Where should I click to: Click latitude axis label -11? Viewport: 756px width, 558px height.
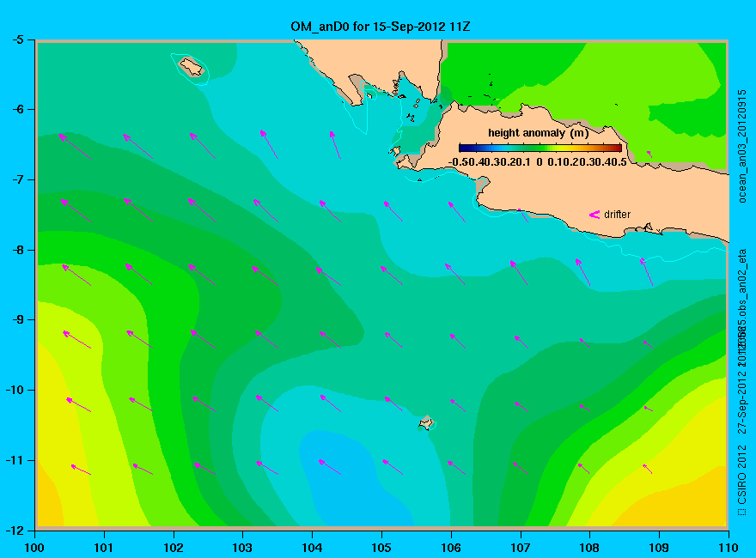click(x=14, y=460)
